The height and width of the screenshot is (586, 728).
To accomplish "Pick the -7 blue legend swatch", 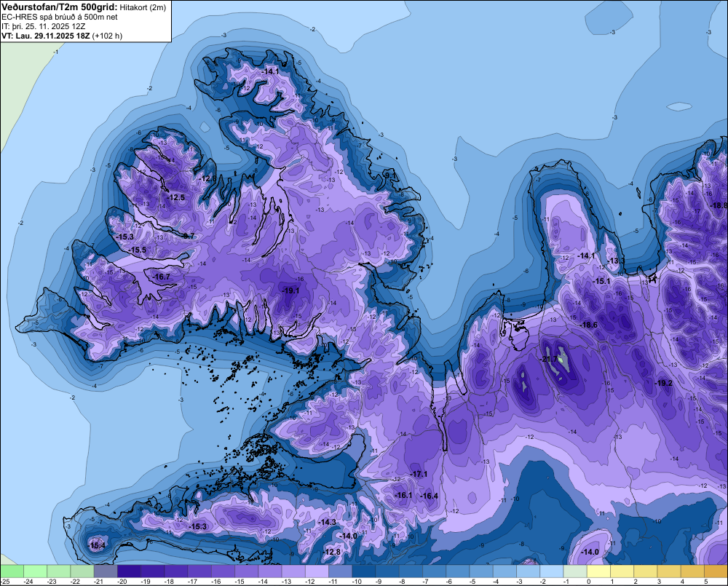I will 435,571.
